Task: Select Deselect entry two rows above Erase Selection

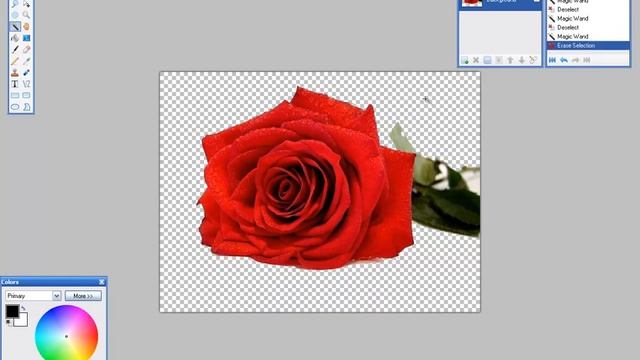Action: click(588, 27)
